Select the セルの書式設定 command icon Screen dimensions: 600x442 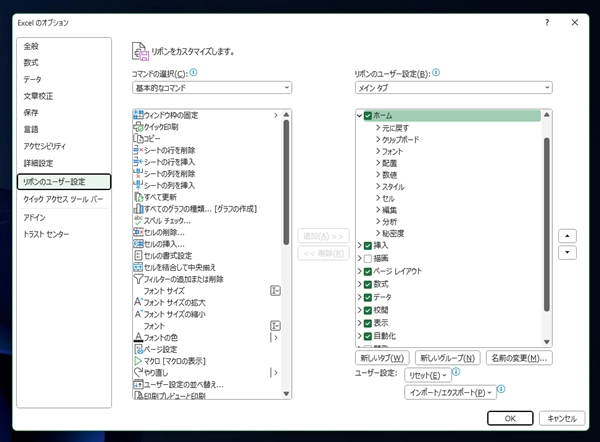pyautogui.click(x=138, y=255)
